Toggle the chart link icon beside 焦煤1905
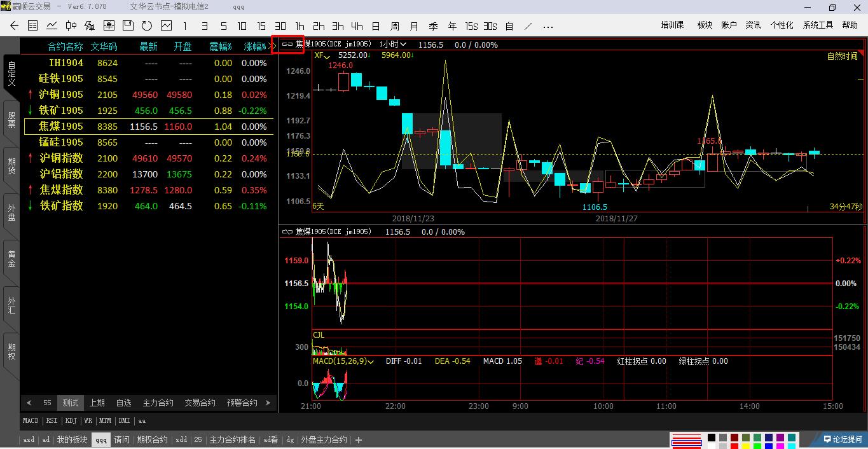Image resolution: width=868 pixels, height=449 pixels. point(287,45)
